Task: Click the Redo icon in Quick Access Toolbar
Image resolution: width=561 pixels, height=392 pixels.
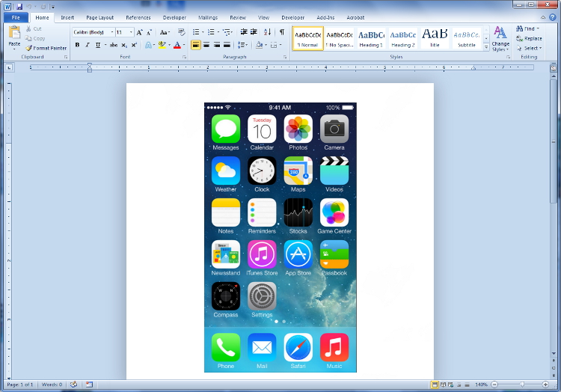Action: tap(43, 7)
